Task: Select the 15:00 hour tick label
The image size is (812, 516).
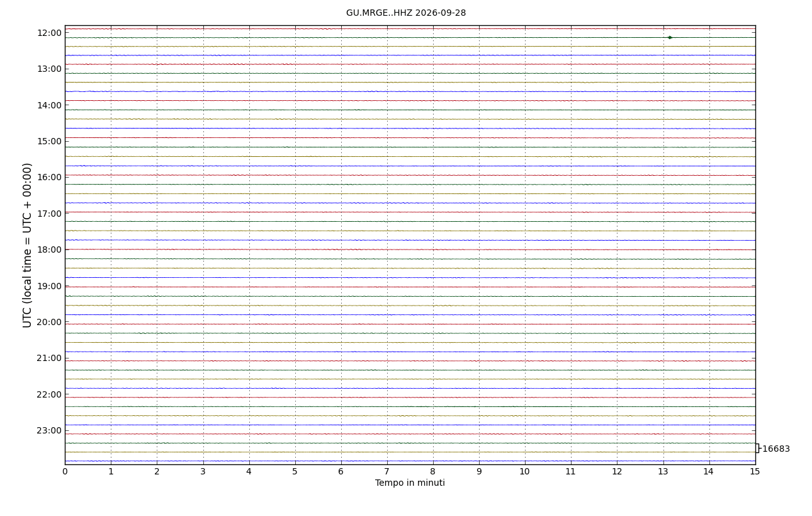Action: 50,141
